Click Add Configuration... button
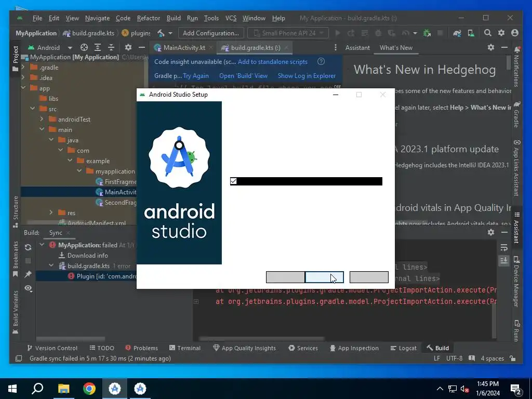Image resolution: width=532 pixels, height=399 pixels. point(211,33)
